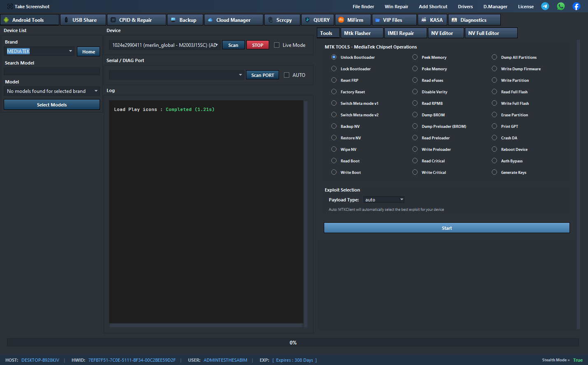This screenshot has width=588, height=365.
Task: Open MiFirm with its orange icon
Action: point(341,19)
